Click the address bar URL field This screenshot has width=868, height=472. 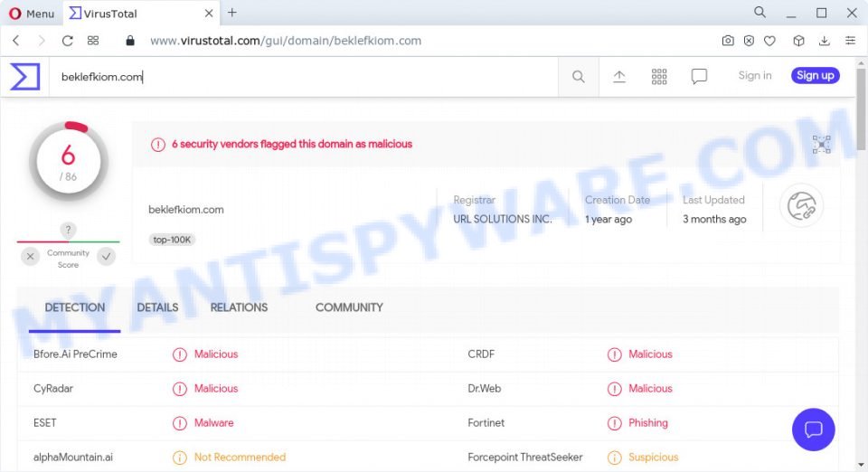pos(286,41)
